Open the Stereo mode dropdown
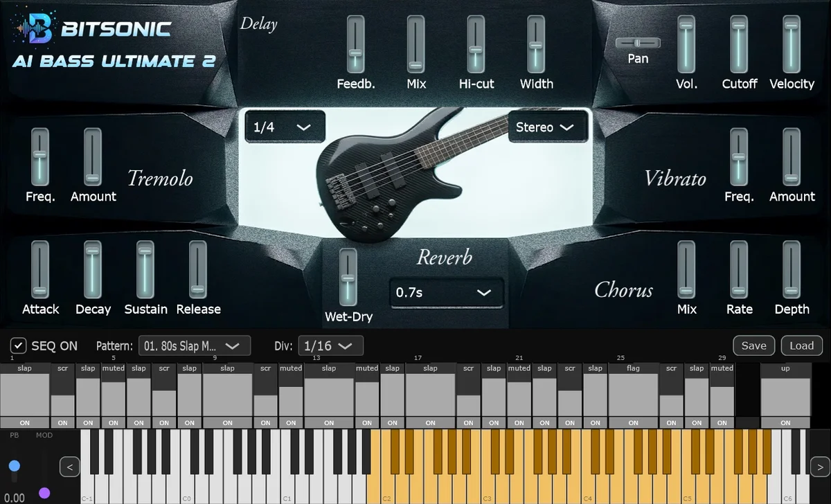The width and height of the screenshot is (831, 504). point(547,127)
